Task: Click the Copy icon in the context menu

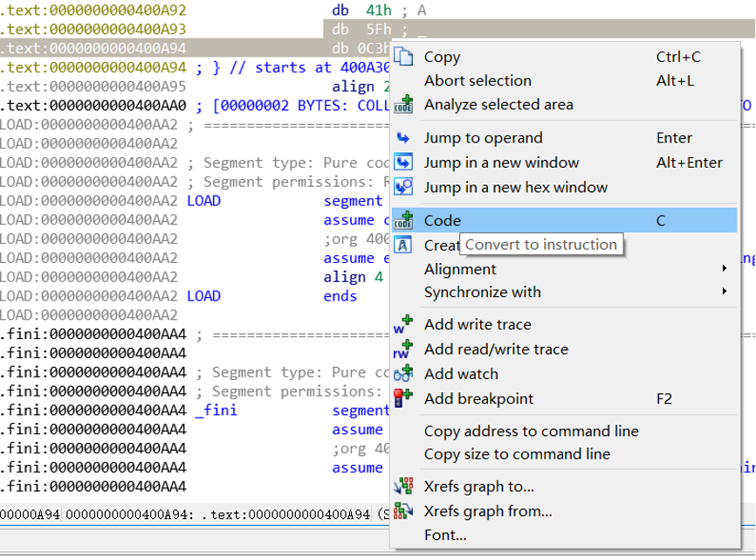Action: tap(403, 57)
